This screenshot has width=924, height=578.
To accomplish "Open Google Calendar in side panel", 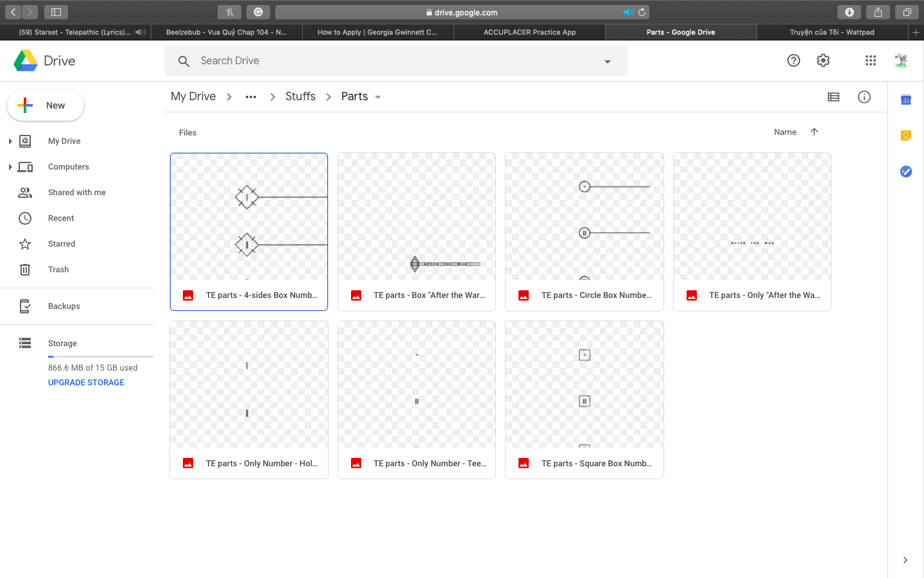I will point(905,100).
